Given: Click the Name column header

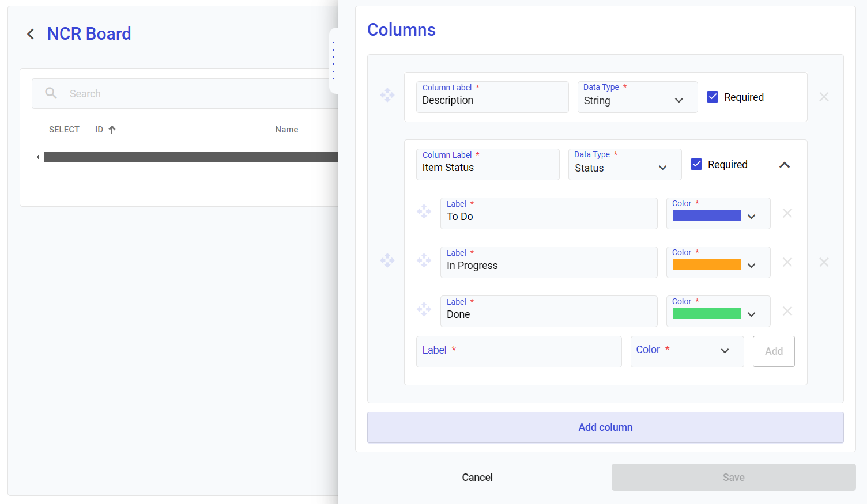Looking at the screenshot, I should coord(287,130).
